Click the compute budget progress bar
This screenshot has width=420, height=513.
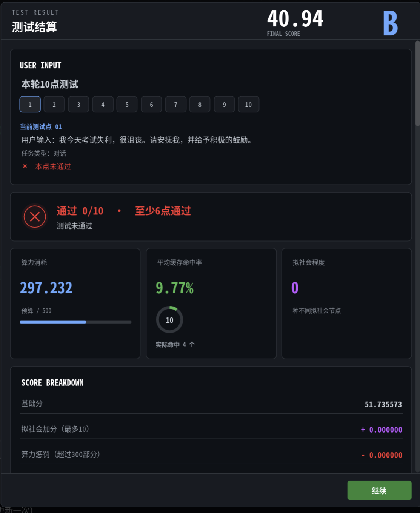click(75, 322)
